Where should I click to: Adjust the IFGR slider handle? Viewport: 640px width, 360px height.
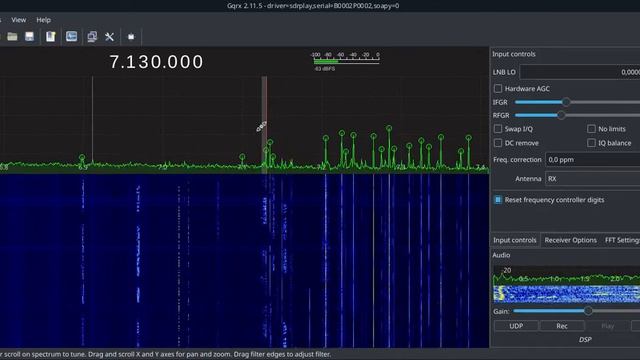tap(566, 102)
